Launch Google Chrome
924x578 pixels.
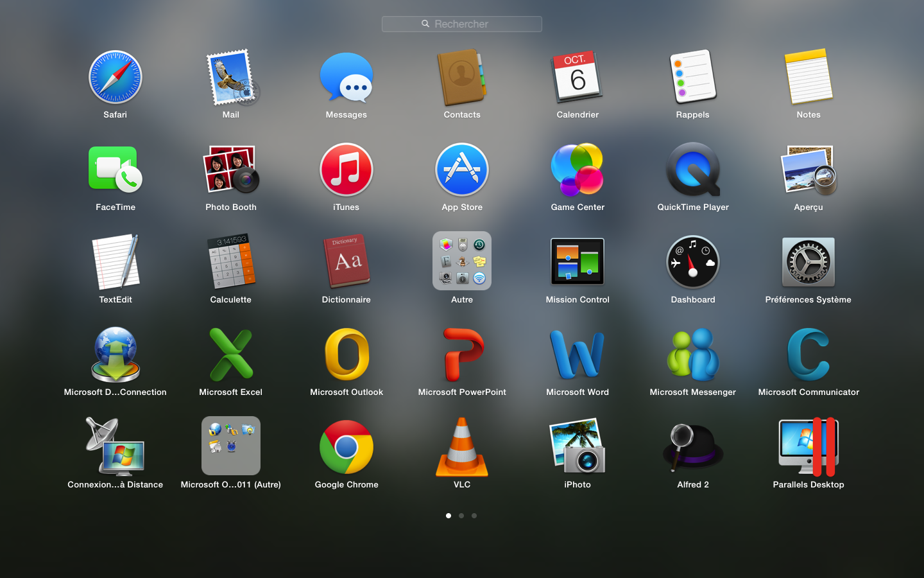pyautogui.click(x=346, y=448)
